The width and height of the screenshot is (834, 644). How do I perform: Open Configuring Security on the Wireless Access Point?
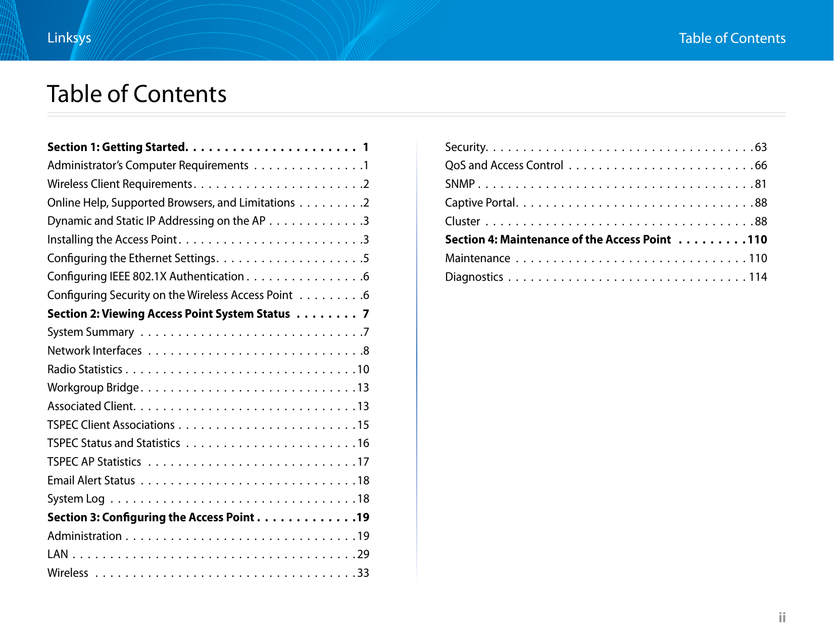pos(208,295)
